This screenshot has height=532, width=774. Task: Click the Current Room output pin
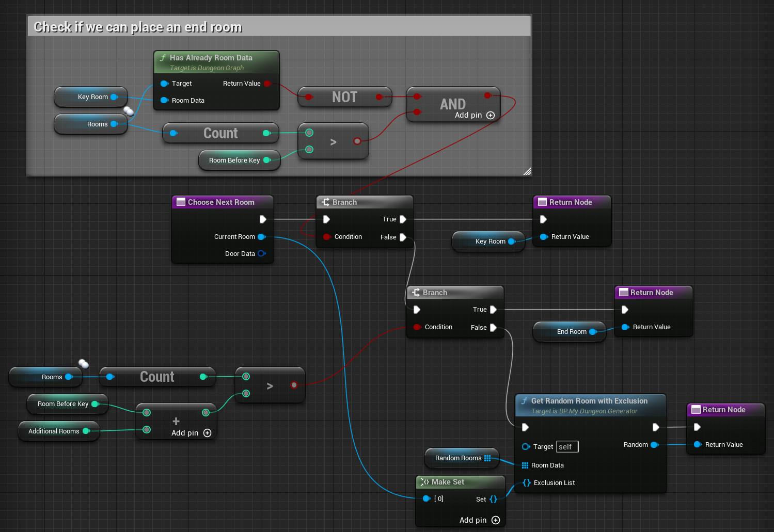[x=261, y=237]
